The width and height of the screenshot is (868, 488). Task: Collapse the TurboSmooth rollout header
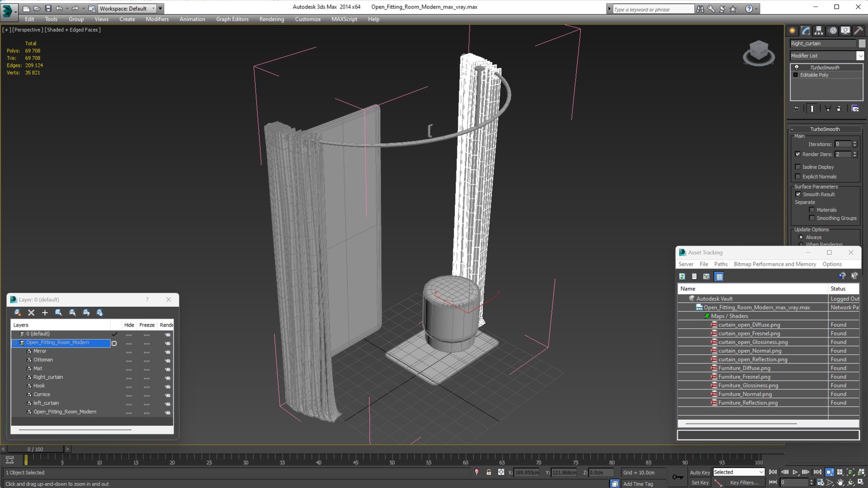825,129
